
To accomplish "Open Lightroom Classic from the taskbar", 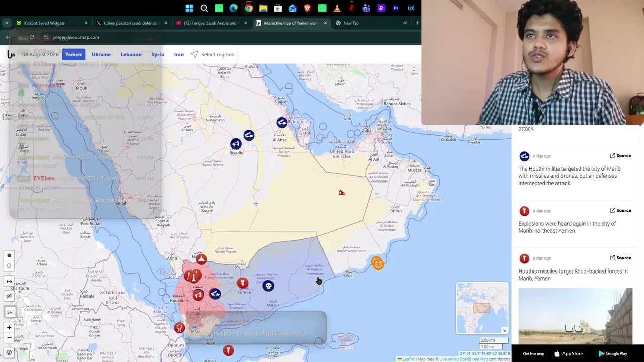I will [411, 8].
